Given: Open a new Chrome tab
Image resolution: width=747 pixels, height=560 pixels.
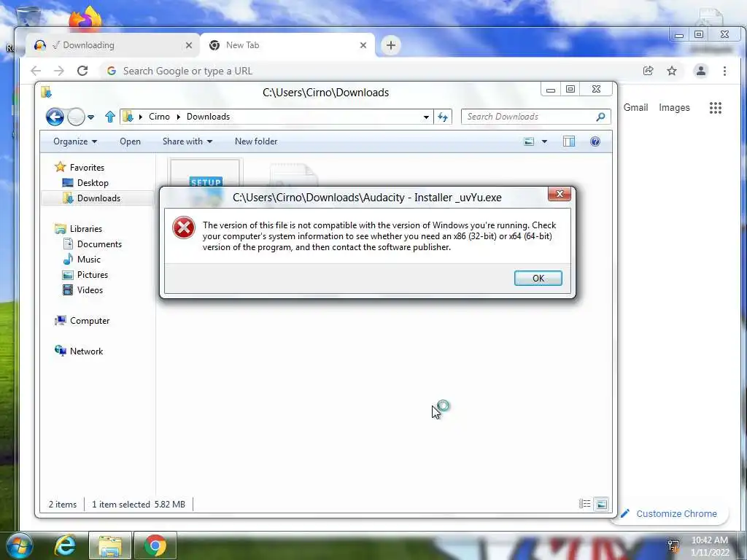Looking at the screenshot, I should tap(391, 45).
